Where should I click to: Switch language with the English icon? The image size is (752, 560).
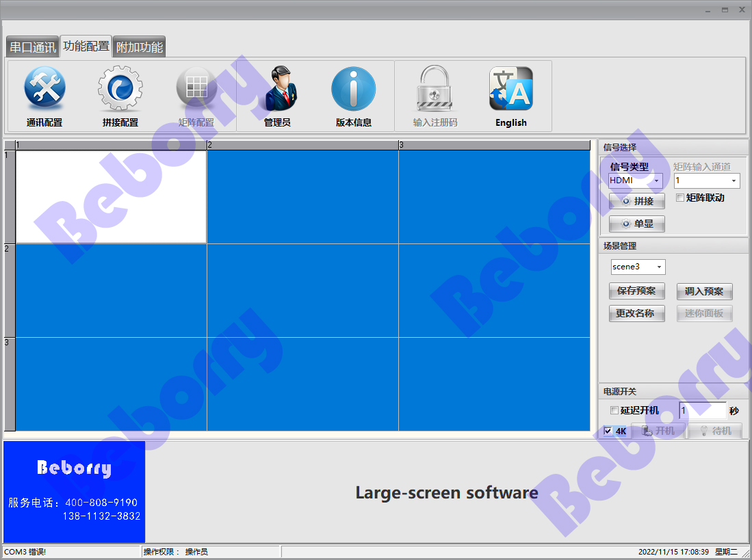point(510,96)
